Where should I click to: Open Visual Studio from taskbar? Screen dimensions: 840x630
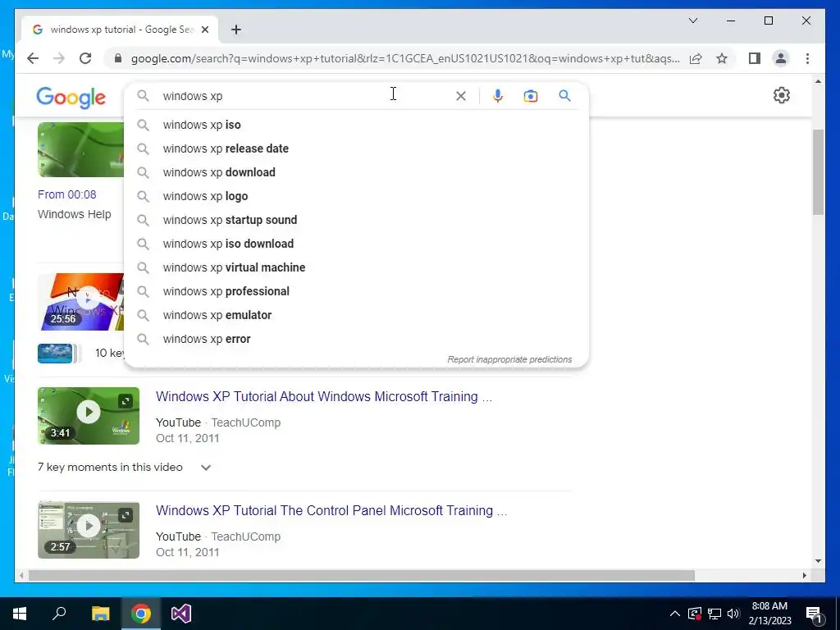coord(181,614)
